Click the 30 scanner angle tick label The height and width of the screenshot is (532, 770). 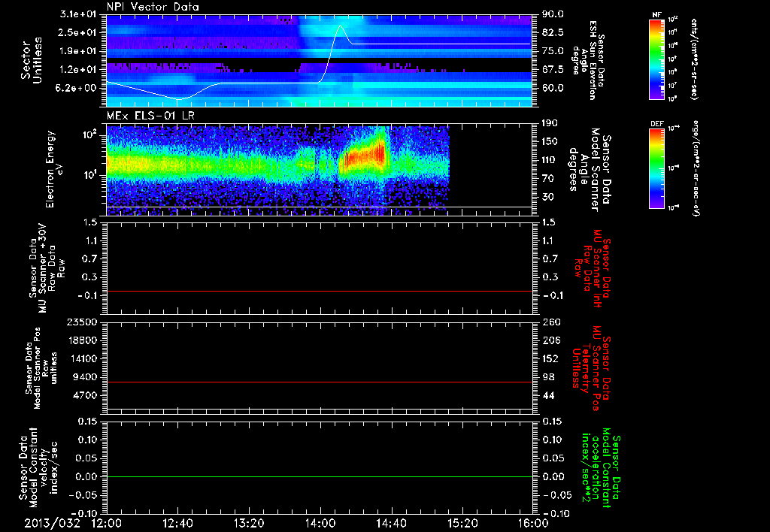pos(548,197)
